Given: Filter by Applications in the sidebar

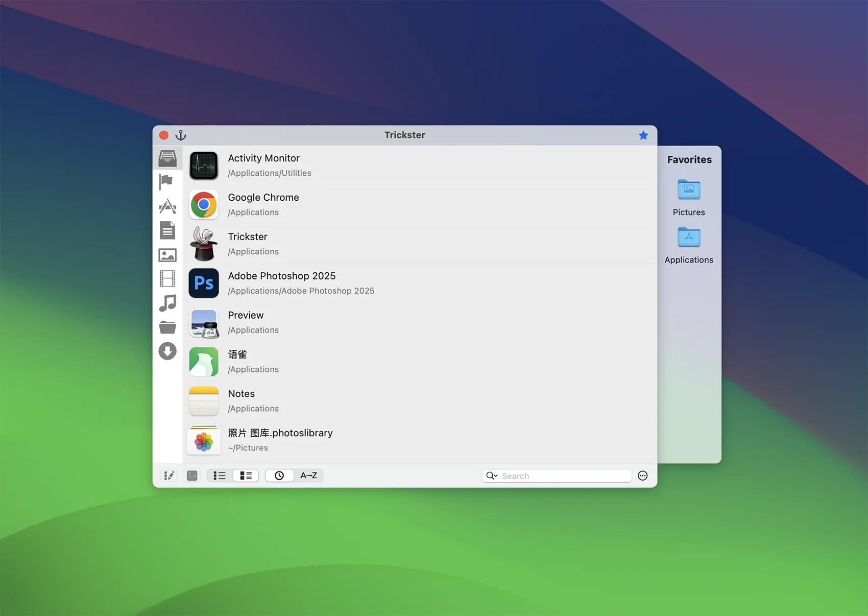Looking at the screenshot, I should click(x=167, y=206).
